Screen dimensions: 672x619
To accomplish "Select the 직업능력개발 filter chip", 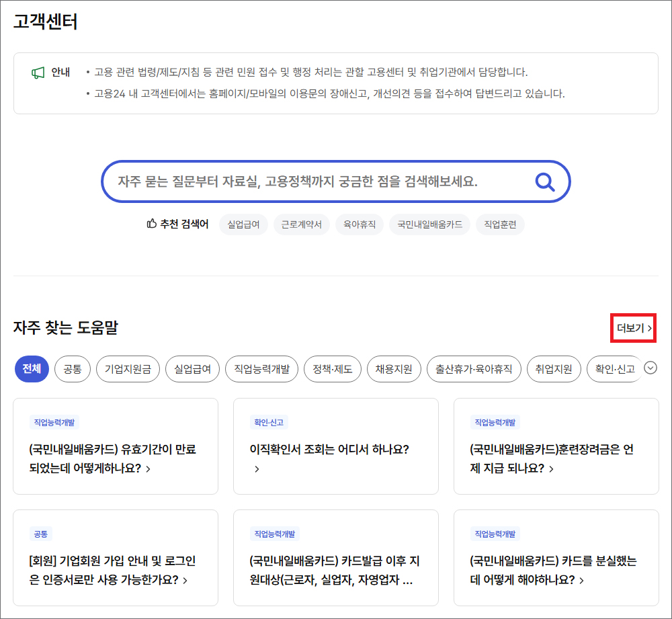I will [x=261, y=368].
